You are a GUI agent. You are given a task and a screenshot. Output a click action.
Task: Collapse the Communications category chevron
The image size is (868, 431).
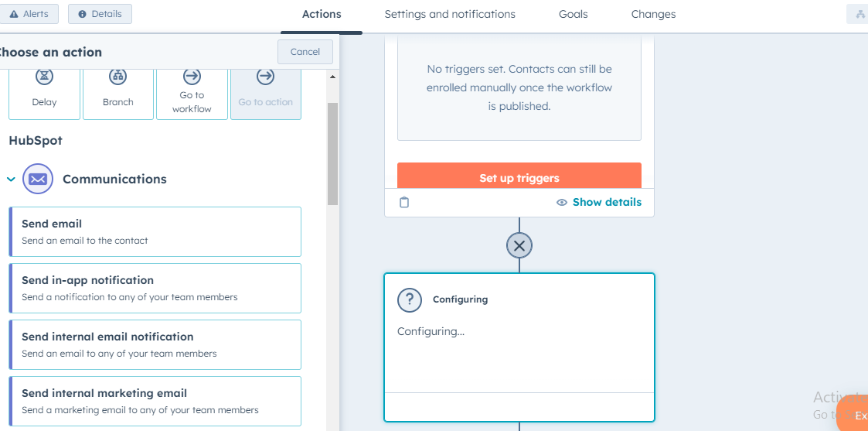(11, 179)
